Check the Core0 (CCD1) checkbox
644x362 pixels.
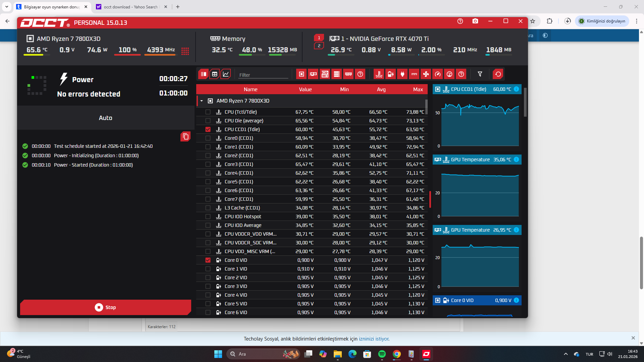(x=208, y=138)
